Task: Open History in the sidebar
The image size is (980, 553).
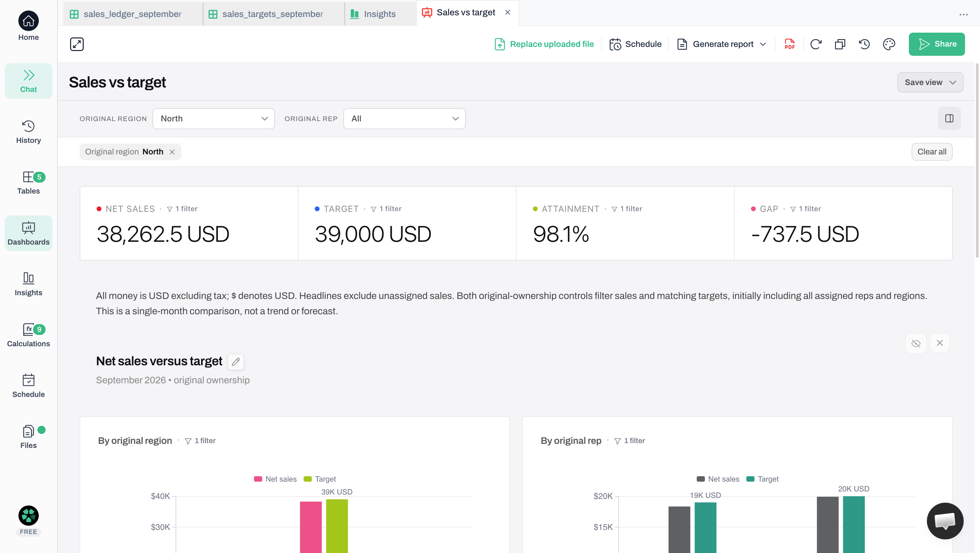Action: coord(28,132)
